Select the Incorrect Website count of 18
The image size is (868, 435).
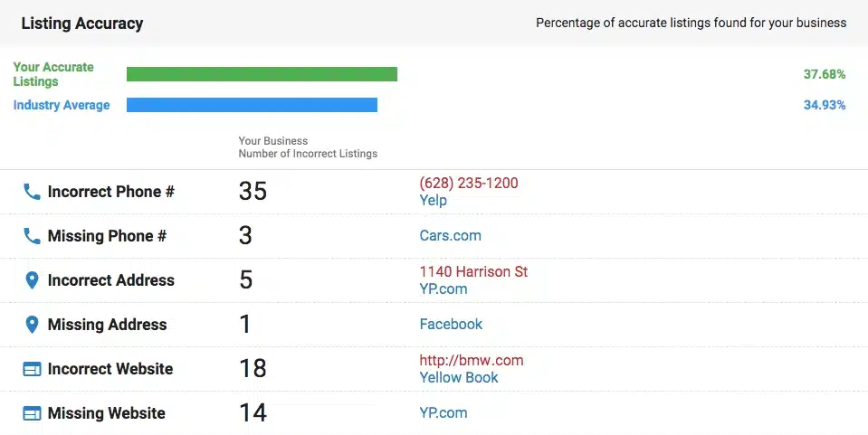coord(253,369)
